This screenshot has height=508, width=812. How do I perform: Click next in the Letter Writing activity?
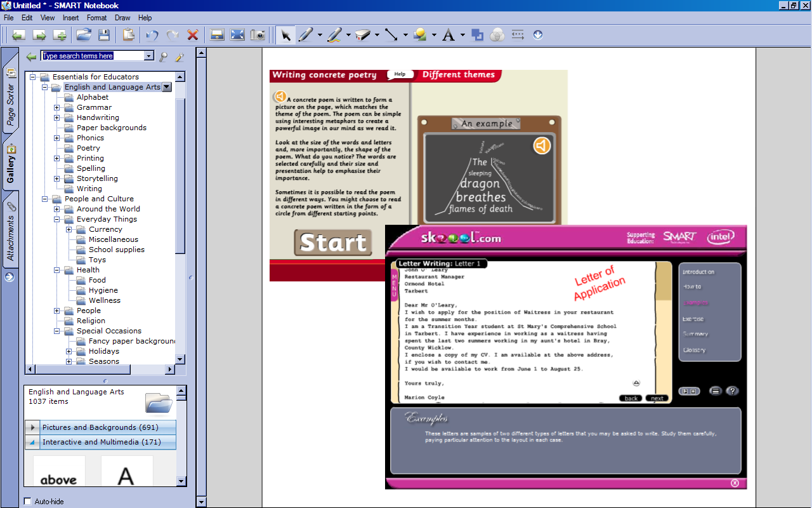pyautogui.click(x=657, y=398)
